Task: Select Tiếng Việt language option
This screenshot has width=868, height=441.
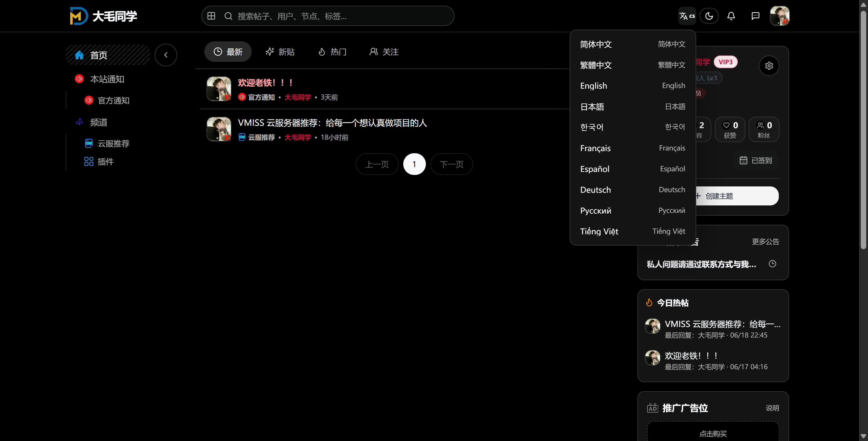Action: coord(633,231)
